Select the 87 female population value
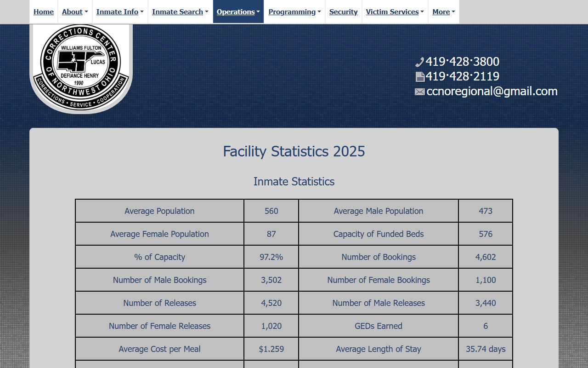Viewport: 588px width, 368px height. pyautogui.click(x=271, y=234)
